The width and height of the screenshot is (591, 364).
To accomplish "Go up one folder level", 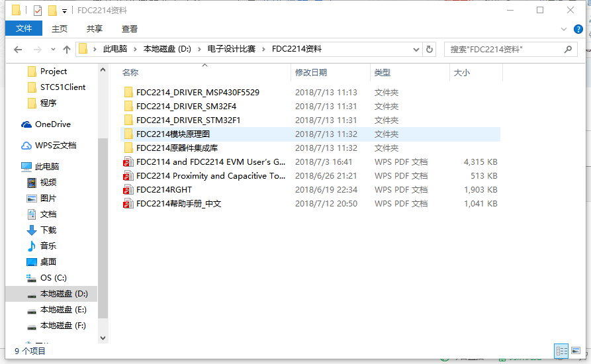I will point(67,50).
